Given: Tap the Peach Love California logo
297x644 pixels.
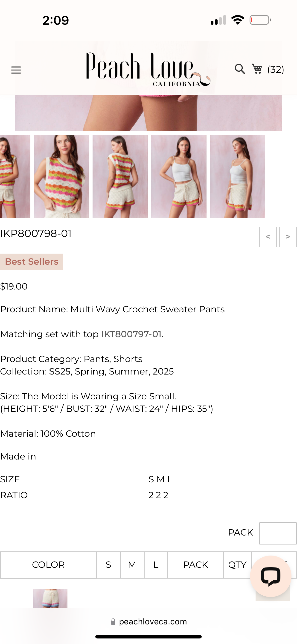Looking at the screenshot, I should coord(148,68).
